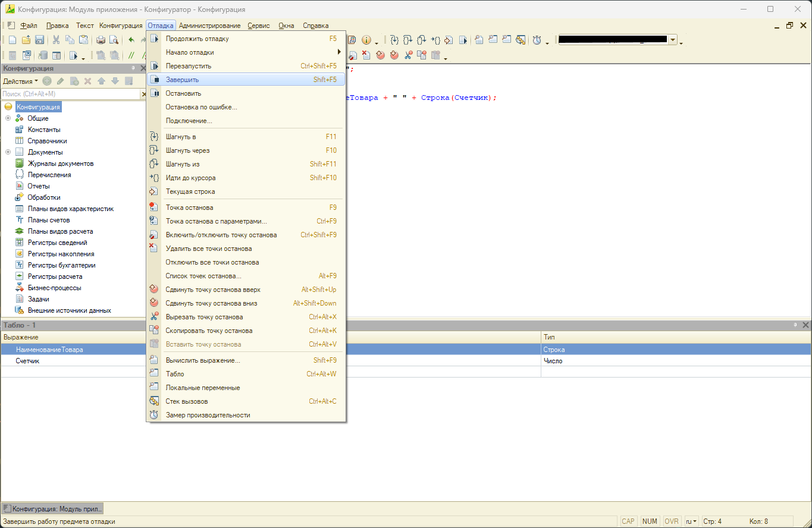This screenshot has height=528, width=812.
Task: Expand the Общие tree node
Action: [x=8, y=118]
